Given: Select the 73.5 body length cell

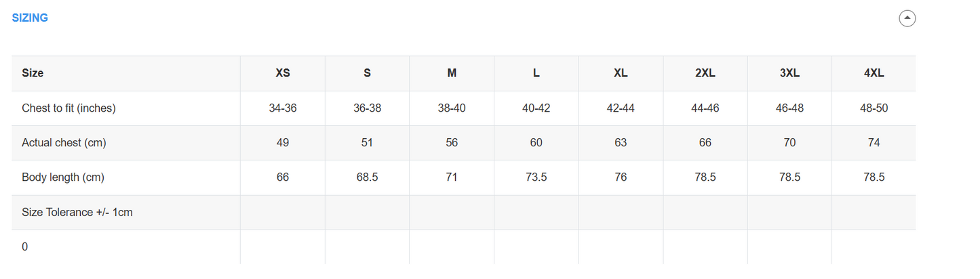Looking at the screenshot, I should (536, 177).
